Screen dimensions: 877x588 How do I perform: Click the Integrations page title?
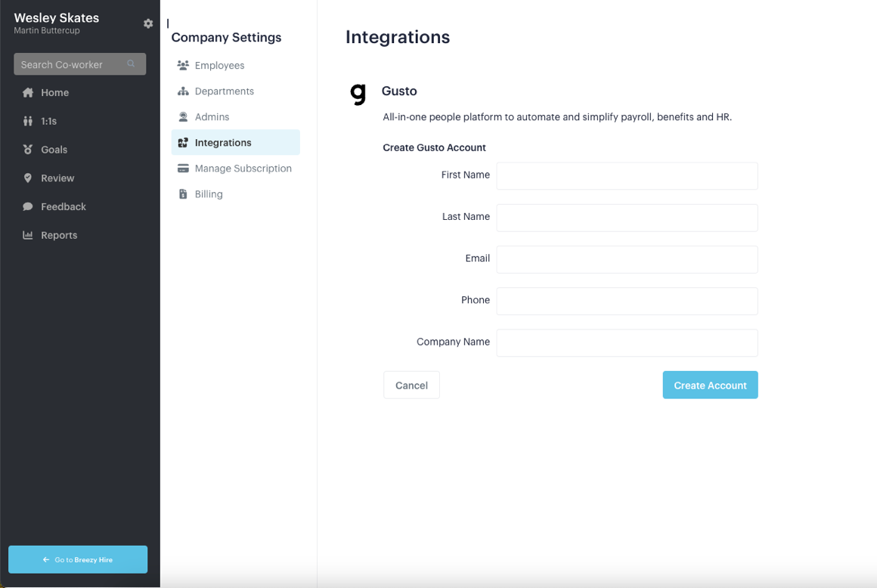pyautogui.click(x=398, y=37)
